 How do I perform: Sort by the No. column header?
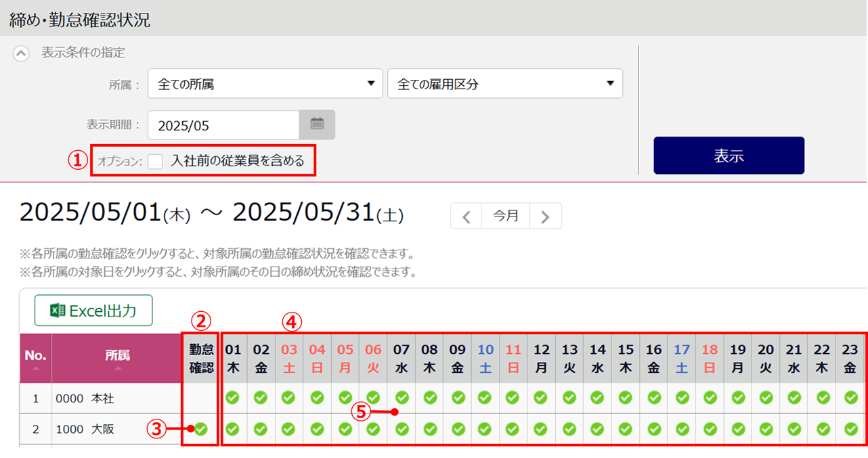tap(35, 359)
